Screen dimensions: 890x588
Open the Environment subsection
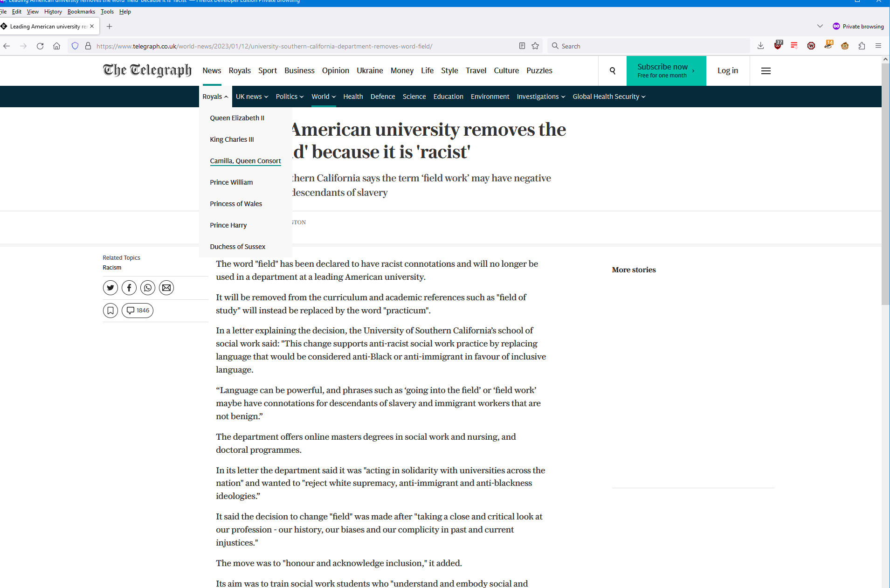pyautogui.click(x=490, y=97)
